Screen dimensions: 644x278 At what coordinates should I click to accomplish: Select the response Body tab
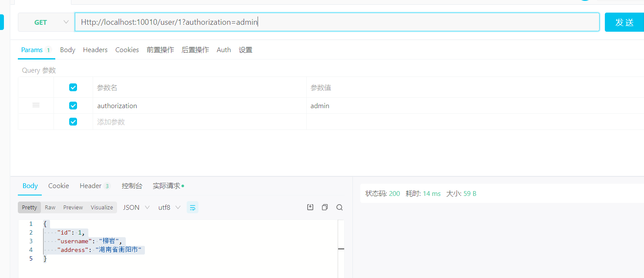click(x=30, y=186)
